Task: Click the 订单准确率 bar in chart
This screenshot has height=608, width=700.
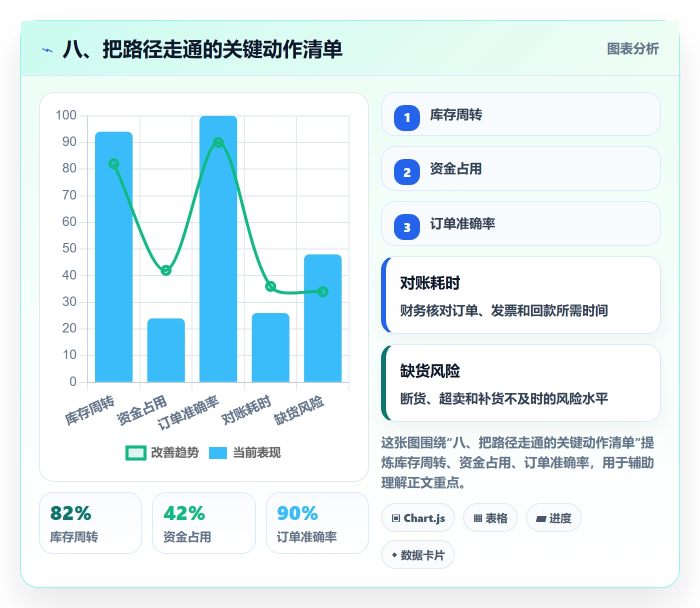Action: pos(218,249)
